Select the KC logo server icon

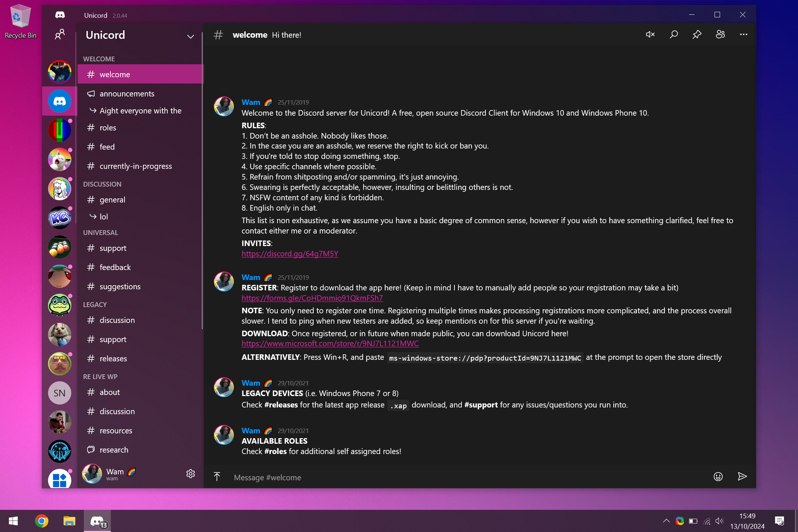point(59,218)
